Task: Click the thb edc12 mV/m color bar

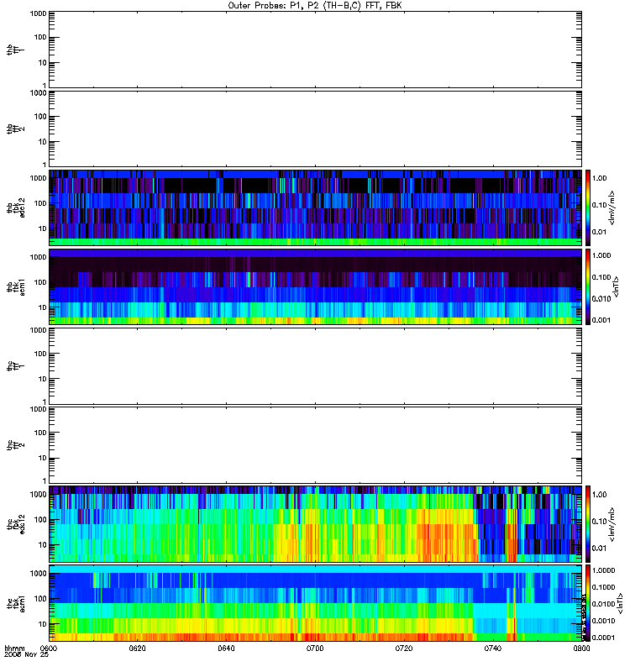Action: tap(588, 207)
